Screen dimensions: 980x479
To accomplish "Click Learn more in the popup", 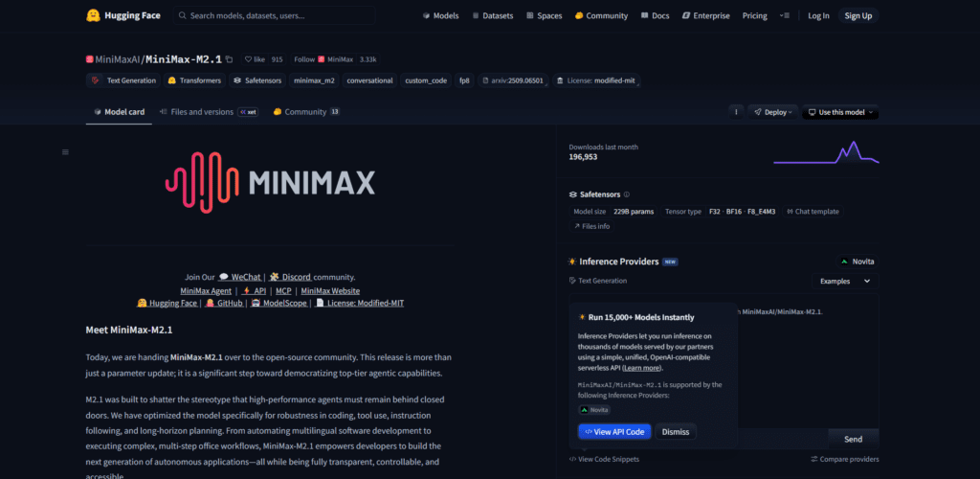I will pyautogui.click(x=642, y=368).
